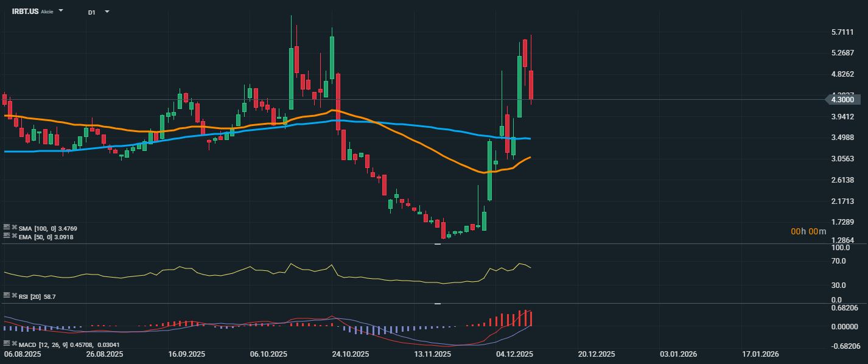Viewport: 868px width, 364px height.
Task: Click the resize handle above RSI panel
Action: tap(437, 244)
